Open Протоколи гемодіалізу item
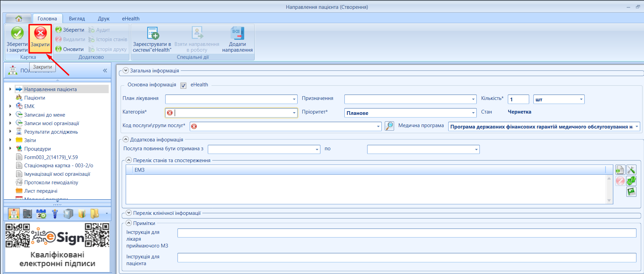The height and width of the screenshot is (274, 644). [x=51, y=183]
